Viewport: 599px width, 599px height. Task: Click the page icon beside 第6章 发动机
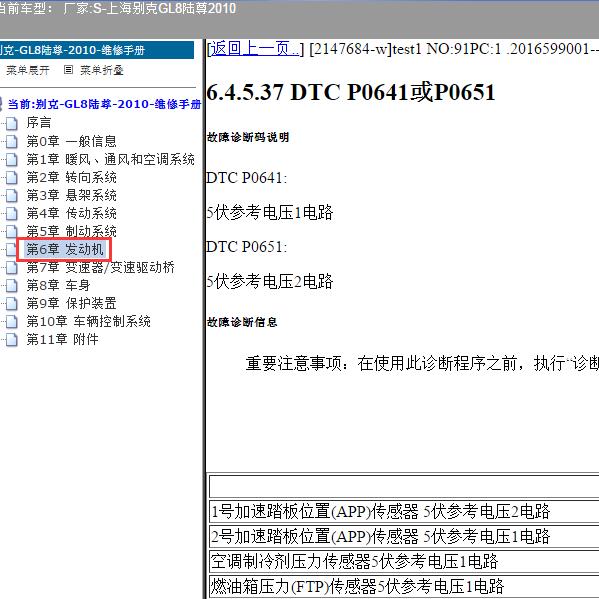(x=12, y=249)
